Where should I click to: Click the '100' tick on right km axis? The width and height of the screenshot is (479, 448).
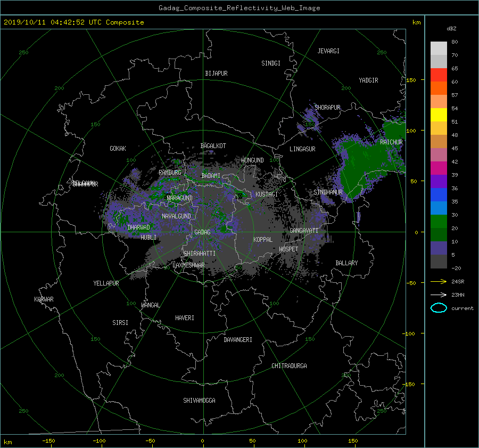(x=411, y=131)
